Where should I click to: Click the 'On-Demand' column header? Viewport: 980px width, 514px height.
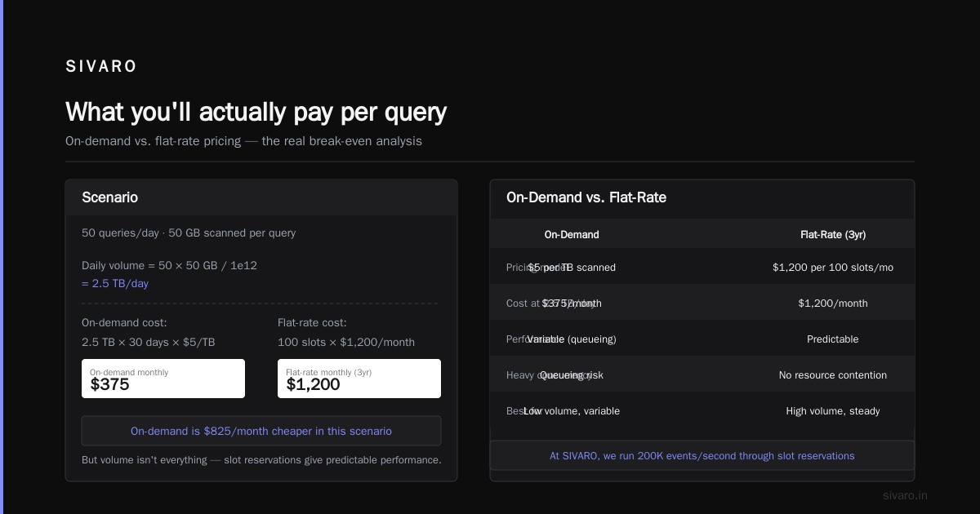tap(572, 234)
